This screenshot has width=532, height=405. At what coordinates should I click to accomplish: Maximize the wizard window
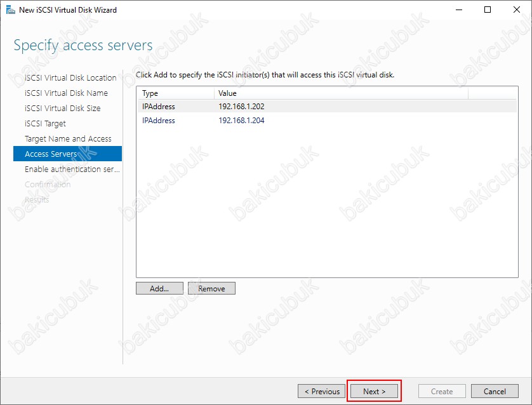[x=488, y=10]
